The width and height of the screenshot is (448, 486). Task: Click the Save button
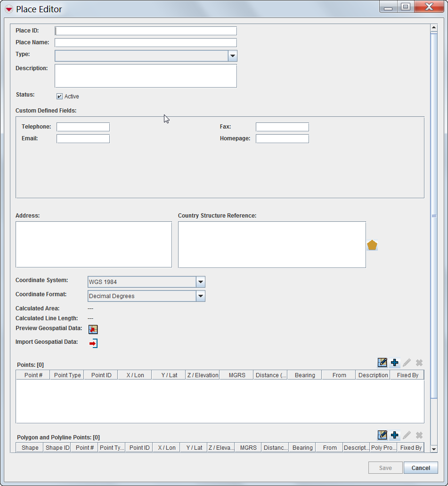[385, 468]
